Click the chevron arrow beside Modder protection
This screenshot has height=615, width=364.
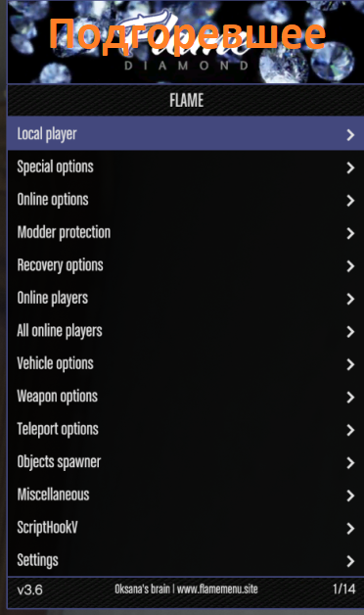(x=350, y=233)
